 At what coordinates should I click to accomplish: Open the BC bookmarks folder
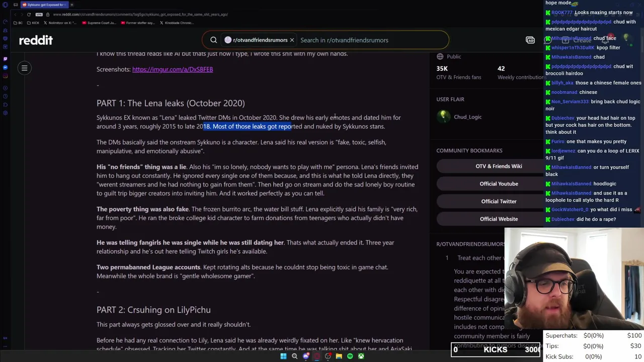18,23
